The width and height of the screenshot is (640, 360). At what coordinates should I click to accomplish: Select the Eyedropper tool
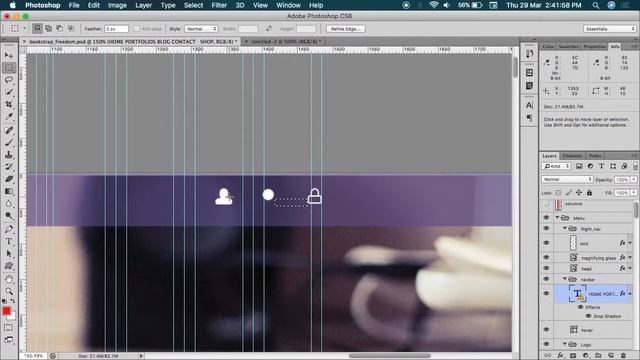tap(9, 117)
